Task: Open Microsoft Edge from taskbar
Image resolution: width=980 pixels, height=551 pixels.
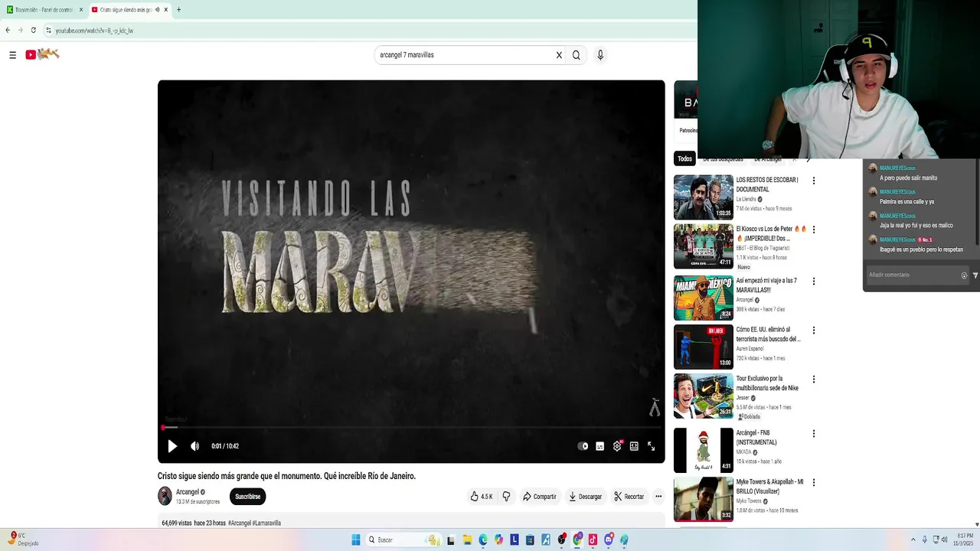Action: (x=483, y=540)
